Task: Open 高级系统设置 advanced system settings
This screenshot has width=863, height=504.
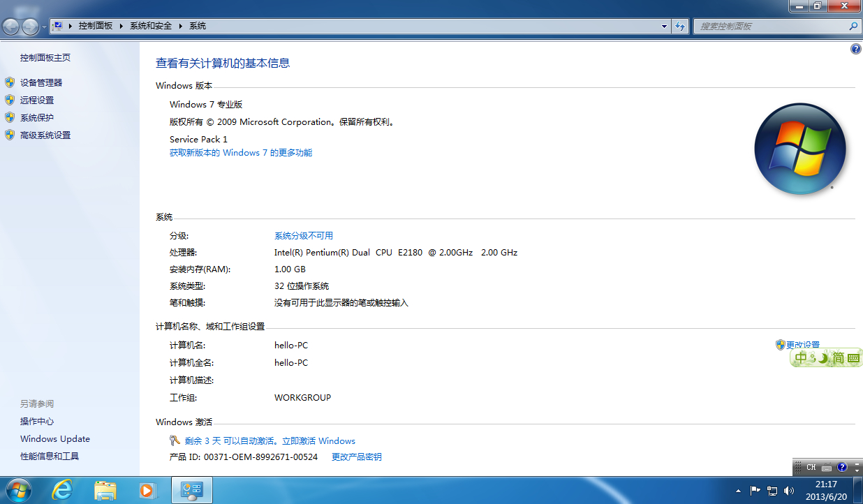Action: point(45,135)
